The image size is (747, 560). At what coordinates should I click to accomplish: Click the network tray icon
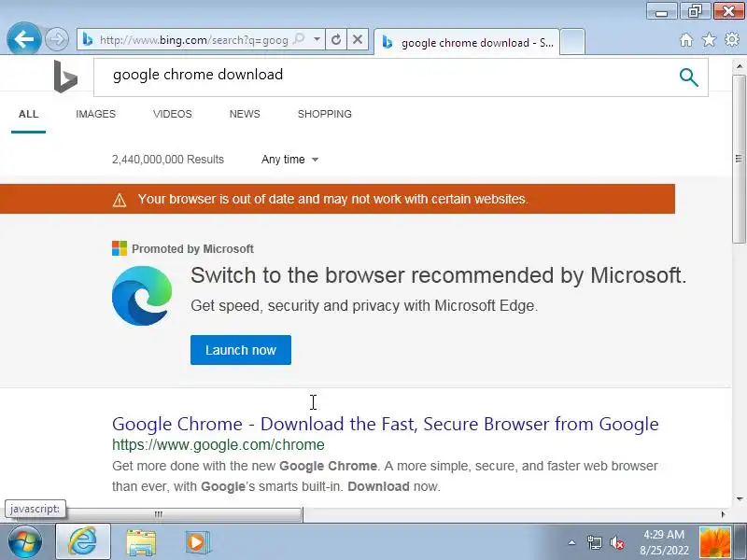[x=595, y=542]
